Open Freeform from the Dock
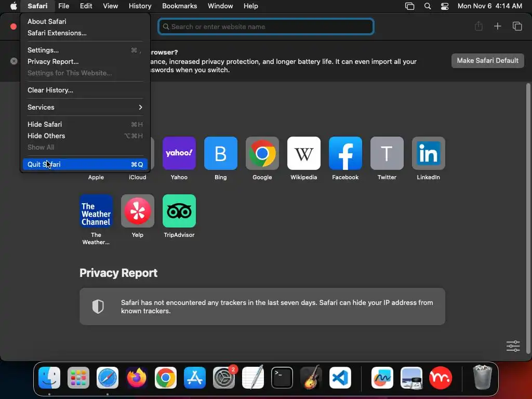This screenshot has height=399, width=532. [382, 378]
